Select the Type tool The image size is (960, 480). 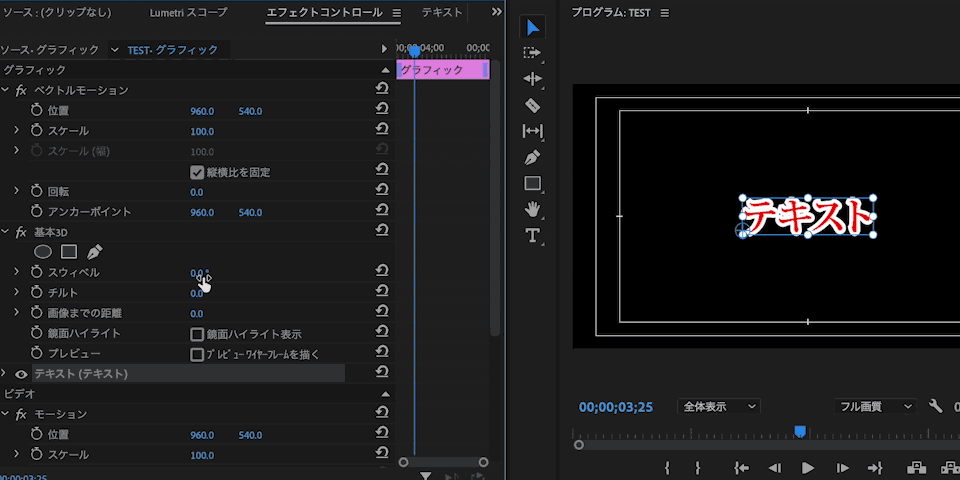[x=532, y=235]
